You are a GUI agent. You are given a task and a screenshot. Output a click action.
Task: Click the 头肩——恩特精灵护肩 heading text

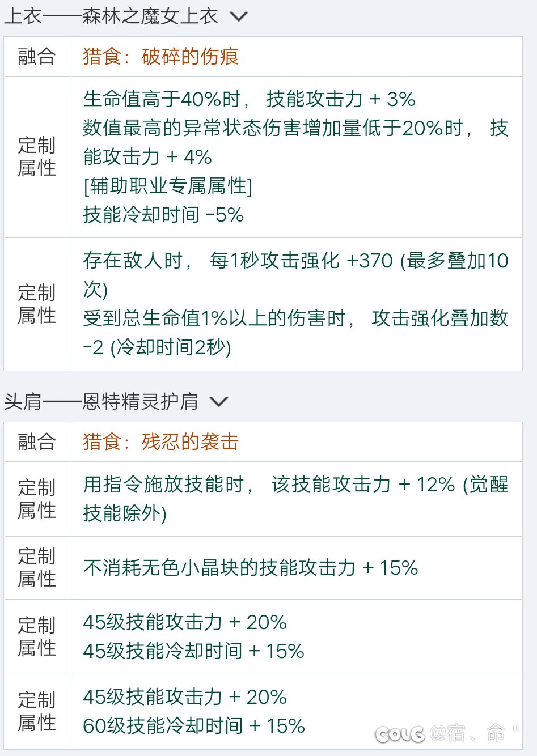[102, 401]
